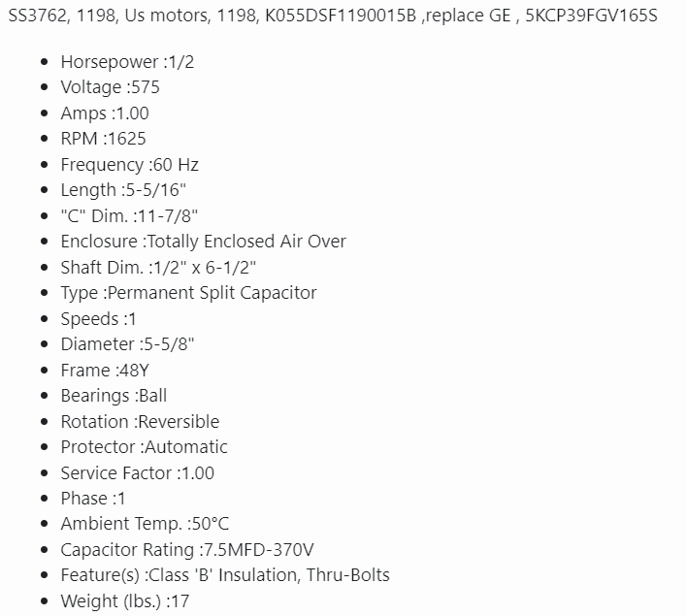
Task: Click the Amps 1.00 entry
Action: tap(105, 113)
